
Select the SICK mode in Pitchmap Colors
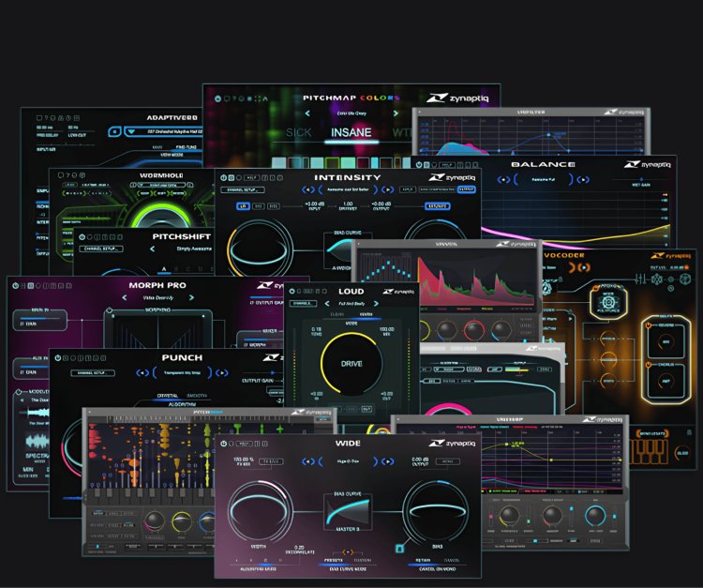[299, 133]
